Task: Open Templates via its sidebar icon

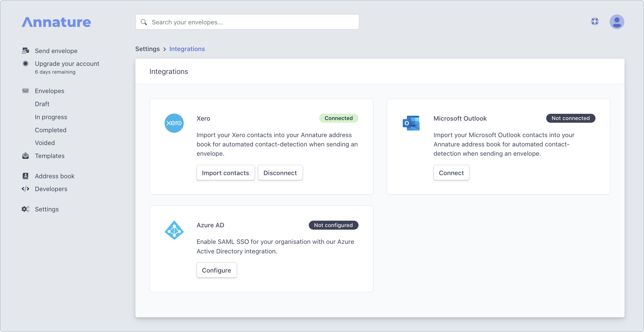Action: coord(26,156)
